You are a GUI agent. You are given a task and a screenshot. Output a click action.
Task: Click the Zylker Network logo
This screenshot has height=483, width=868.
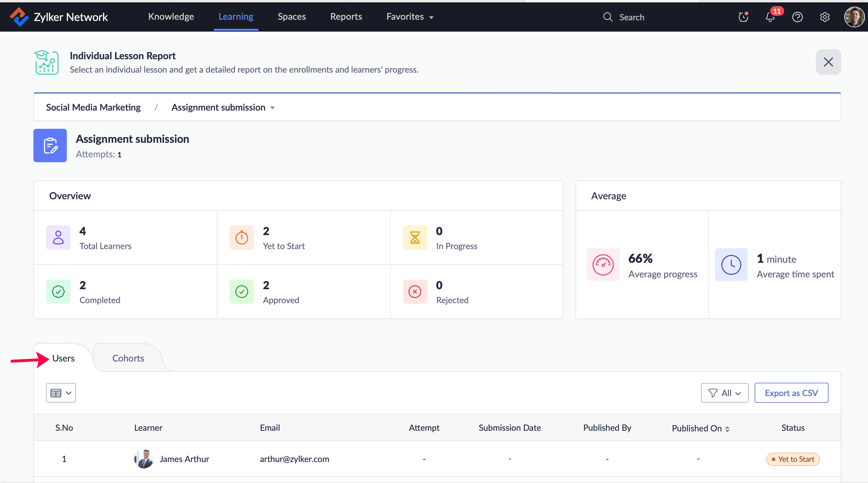[19, 17]
